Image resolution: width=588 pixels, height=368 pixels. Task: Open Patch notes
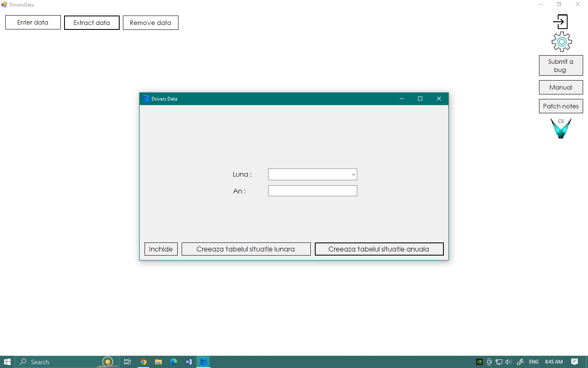pyautogui.click(x=561, y=106)
